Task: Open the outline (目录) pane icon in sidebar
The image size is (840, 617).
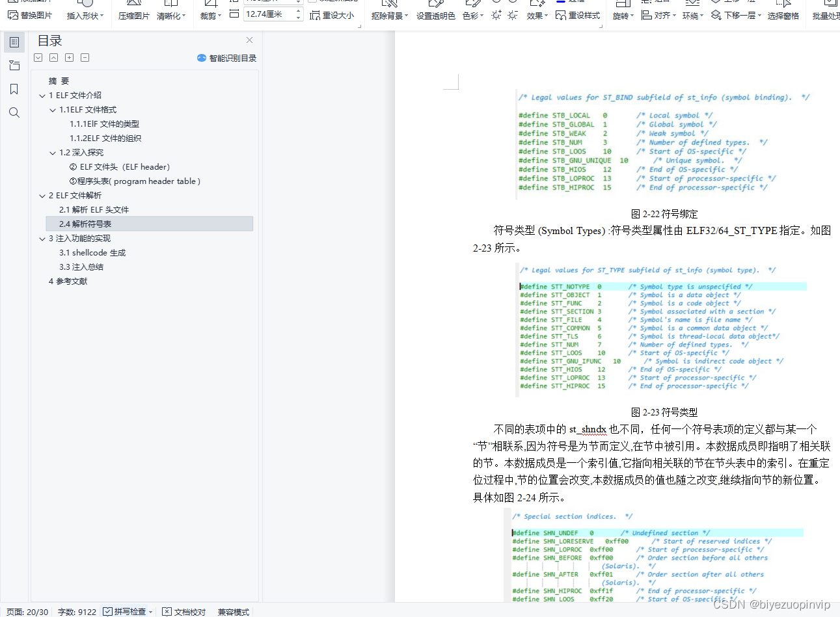Action: [x=14, y=42]
